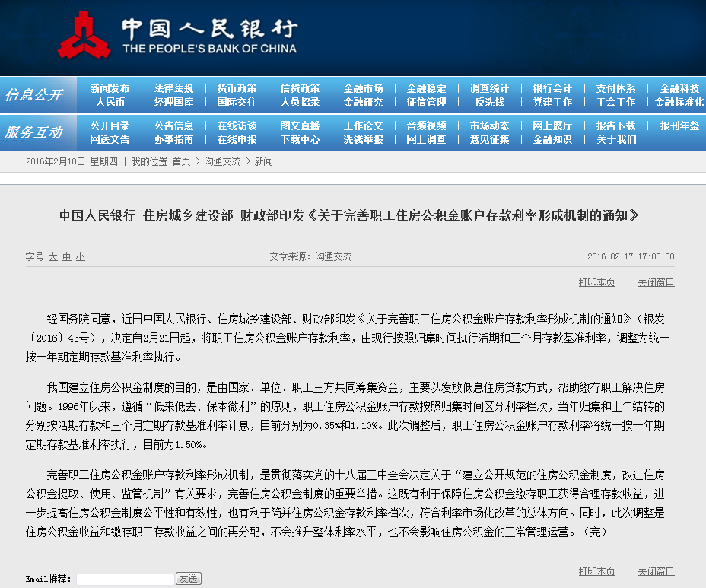Select the 金融市场 navigation item
Viewport: 706px width, 588px height.
(x=364, y=87)
